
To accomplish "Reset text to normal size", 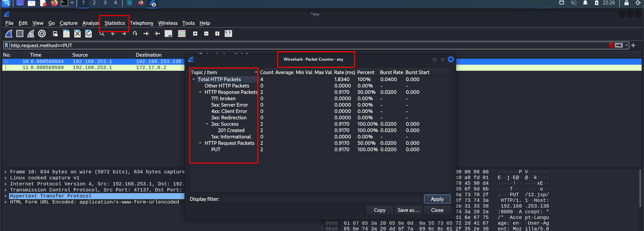I will (217, 34).
